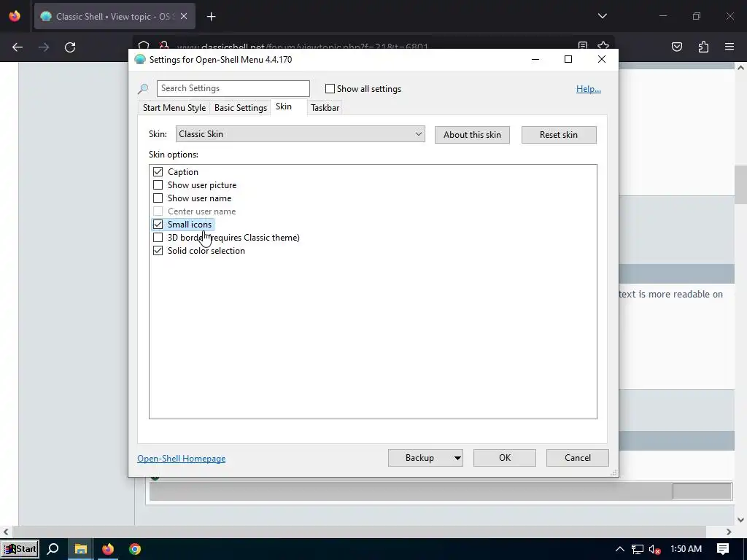The width and height of the screenshot is (747, 560).
Task: Open a new Firefox tab with plus icon
Action: tap(212, 17)
